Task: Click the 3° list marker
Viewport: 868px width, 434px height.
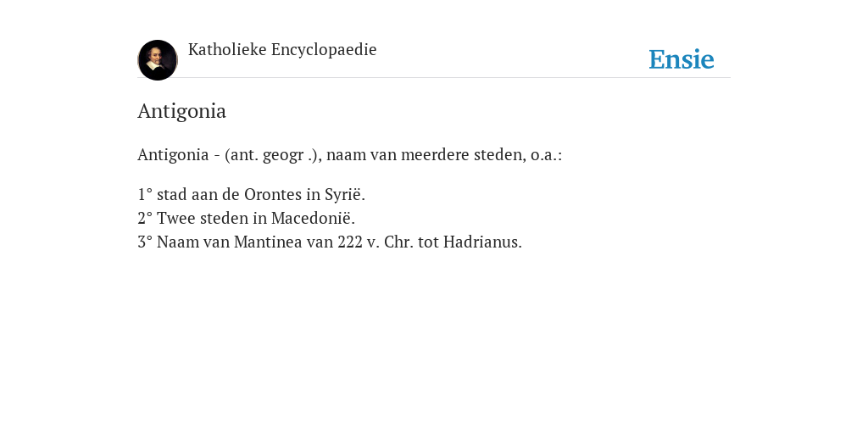Action: click(x=145, y=242)
